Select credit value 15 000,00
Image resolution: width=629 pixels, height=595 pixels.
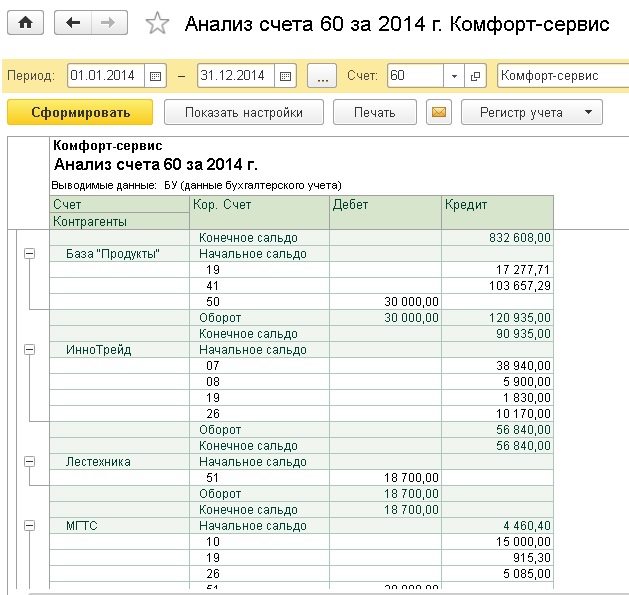coord(497,542)
